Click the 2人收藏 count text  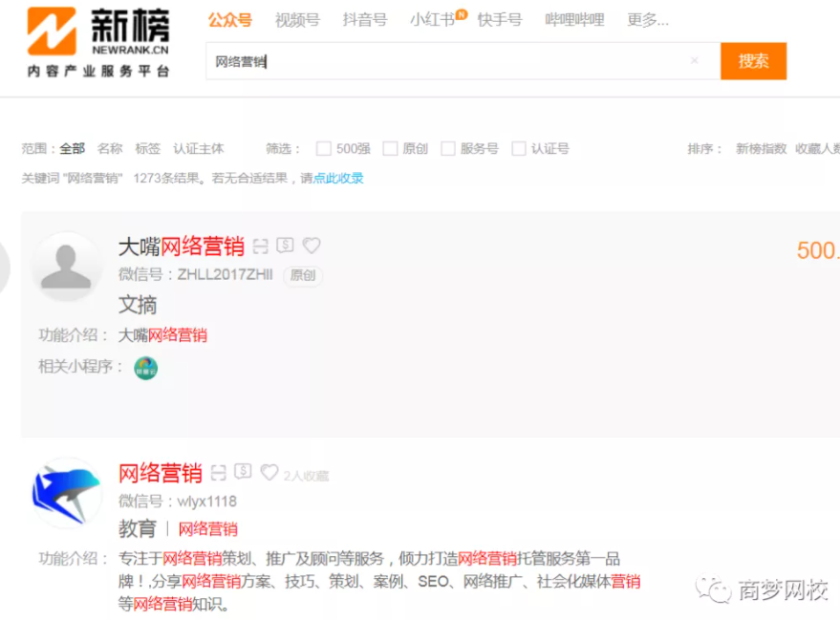(306, 476)
